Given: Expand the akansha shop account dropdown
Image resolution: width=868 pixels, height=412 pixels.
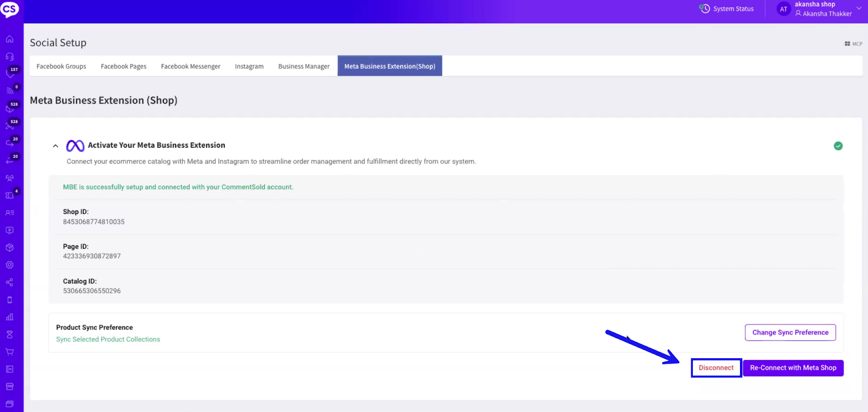Looking at the screenshot, I should 859,9.
